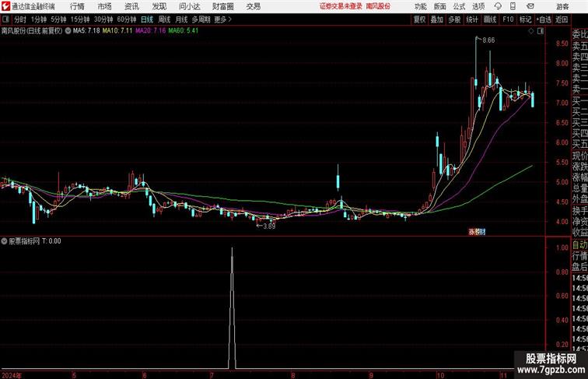
Task: Switch to the 5分钟 chart period
Action: point(58,19)
